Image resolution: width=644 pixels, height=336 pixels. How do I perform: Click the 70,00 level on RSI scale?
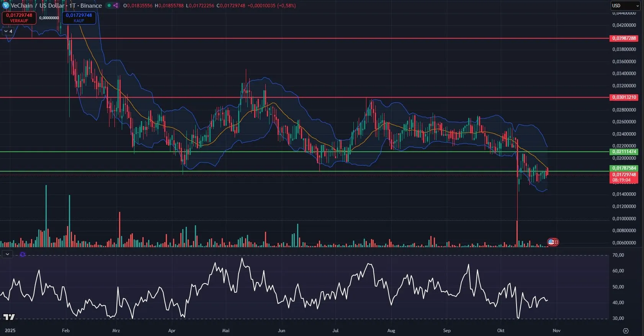click(618, 255)
